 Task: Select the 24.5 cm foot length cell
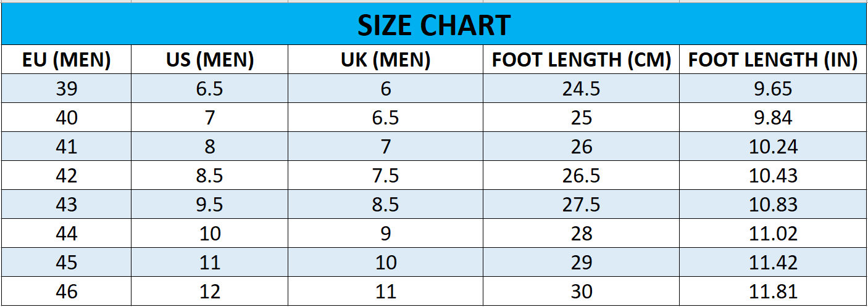click(582, 89)
